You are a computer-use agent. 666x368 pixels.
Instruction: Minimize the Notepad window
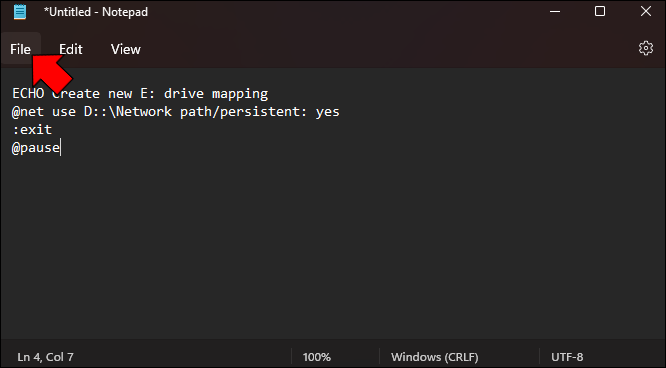pyautogui.click(x=555, y=11)
